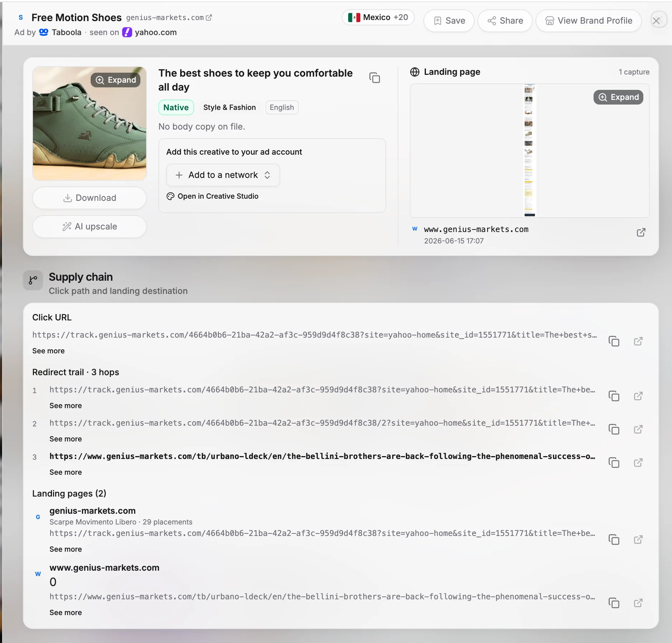Open the www.genius-markets.com landing URL externally
The image size is (672, 643).
[x=638, y=603]
